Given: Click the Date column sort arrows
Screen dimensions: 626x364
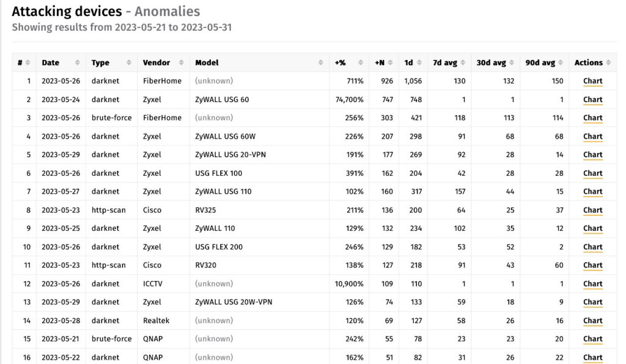Looking at the screenshot, I should [x=77, y=63].
